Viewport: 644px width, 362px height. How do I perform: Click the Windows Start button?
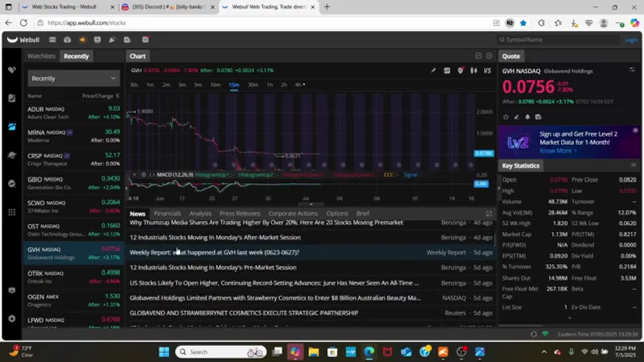(x=164, y=352)
